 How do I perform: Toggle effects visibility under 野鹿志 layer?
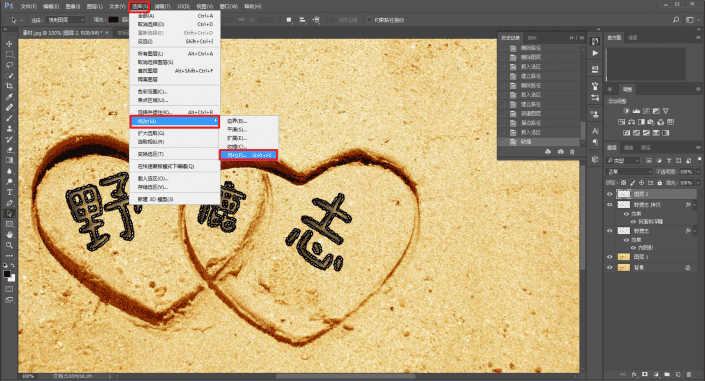(626, 240)
